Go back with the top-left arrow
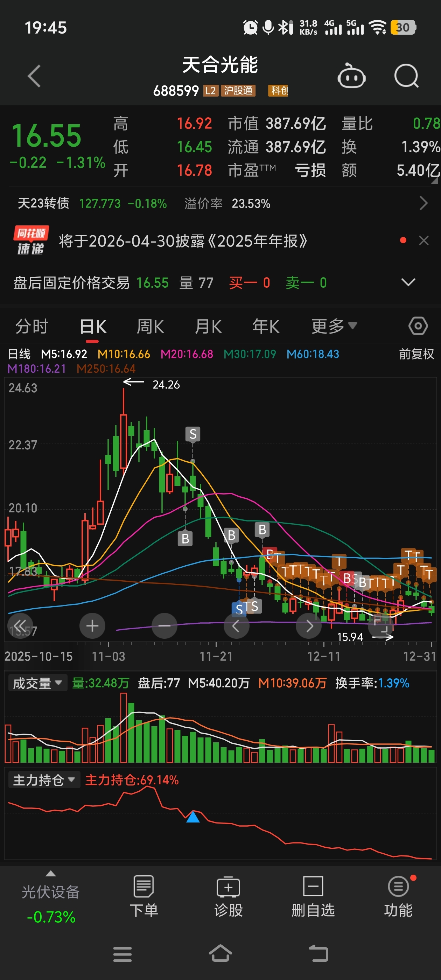The height and width of the screenshot is (980, 441). pyautogui.click(x=34, y=76)
